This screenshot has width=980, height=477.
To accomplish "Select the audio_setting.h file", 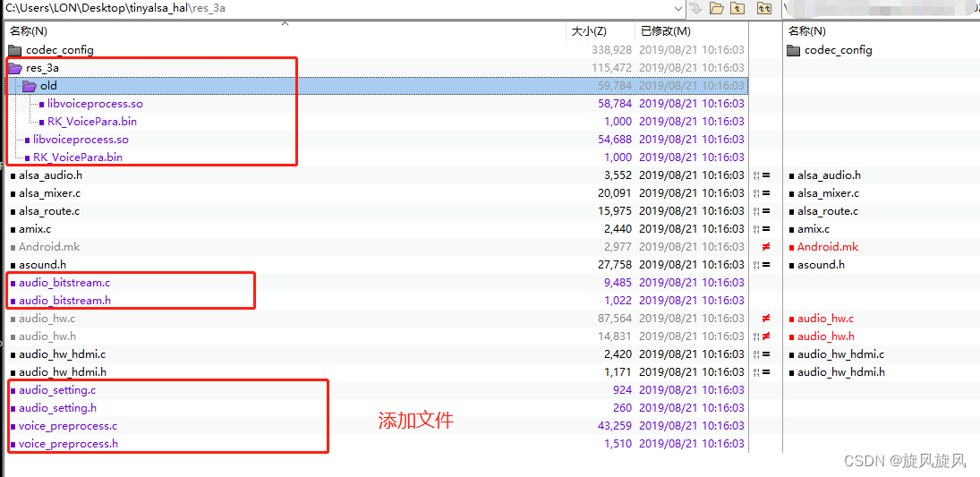I will pos(57,408).
